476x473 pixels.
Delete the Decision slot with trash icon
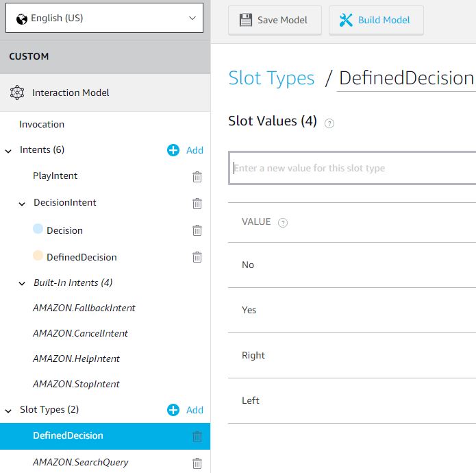(x=197, y=230)
